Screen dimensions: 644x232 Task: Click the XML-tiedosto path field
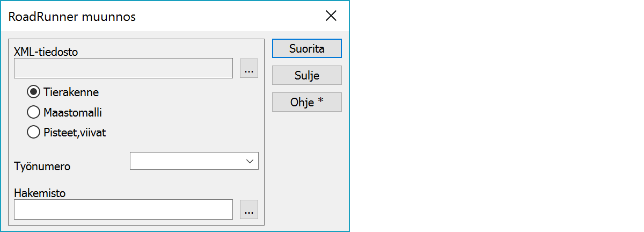(x=123, y=69)
